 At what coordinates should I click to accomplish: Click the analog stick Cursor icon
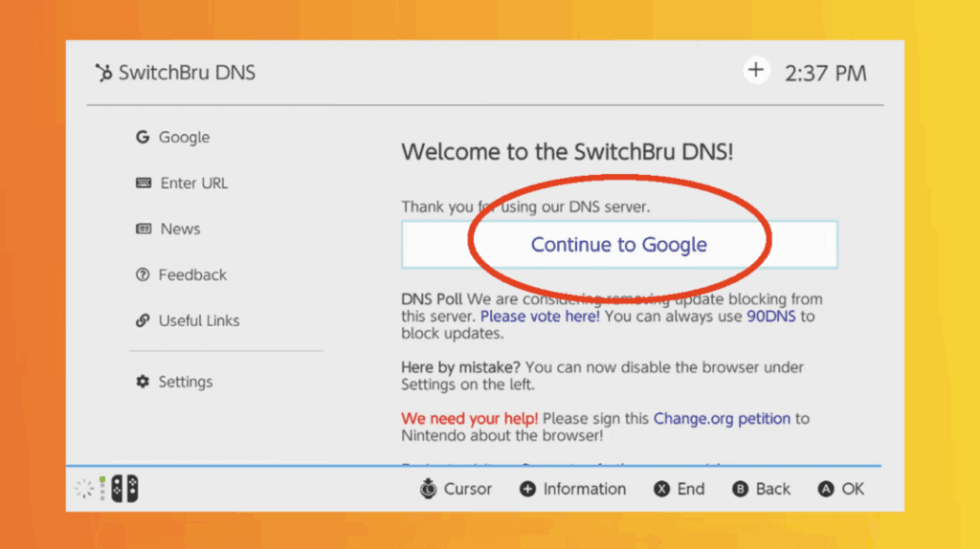(428, 489)
